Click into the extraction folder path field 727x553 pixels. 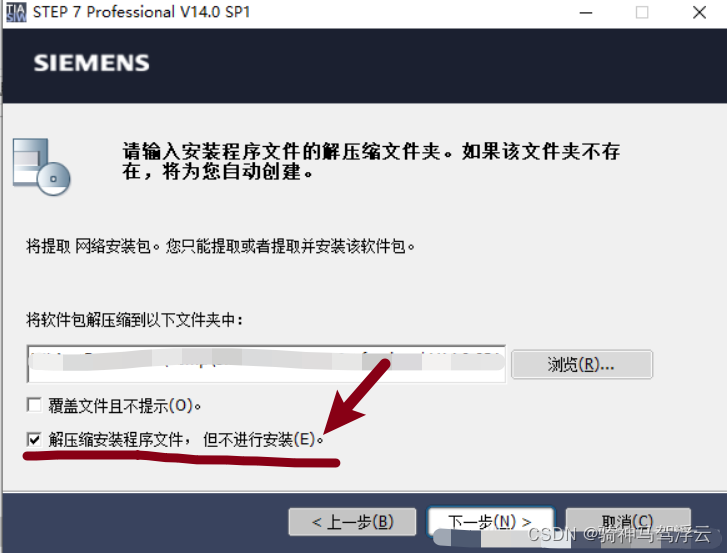267,364
